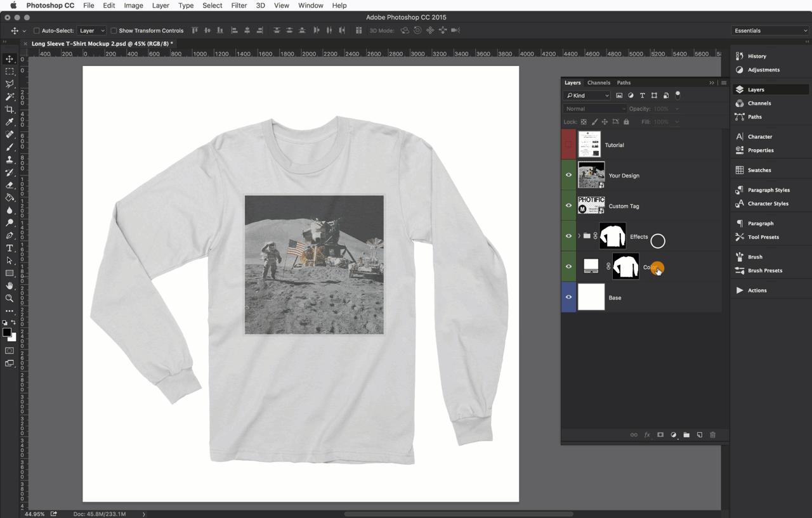This screenshot has width=812, height=518.
Task: Switch to the Channels tab
Action: (x=598, y=82)
